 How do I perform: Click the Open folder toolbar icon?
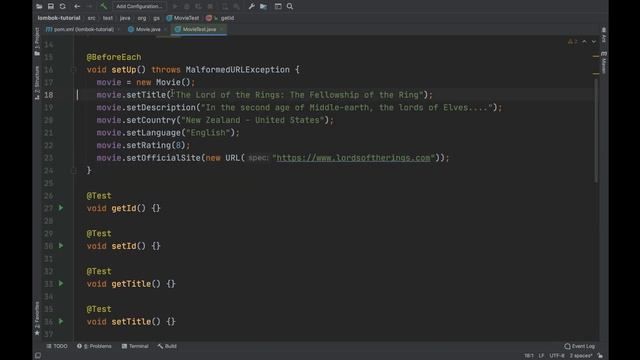tap(39, 6)
